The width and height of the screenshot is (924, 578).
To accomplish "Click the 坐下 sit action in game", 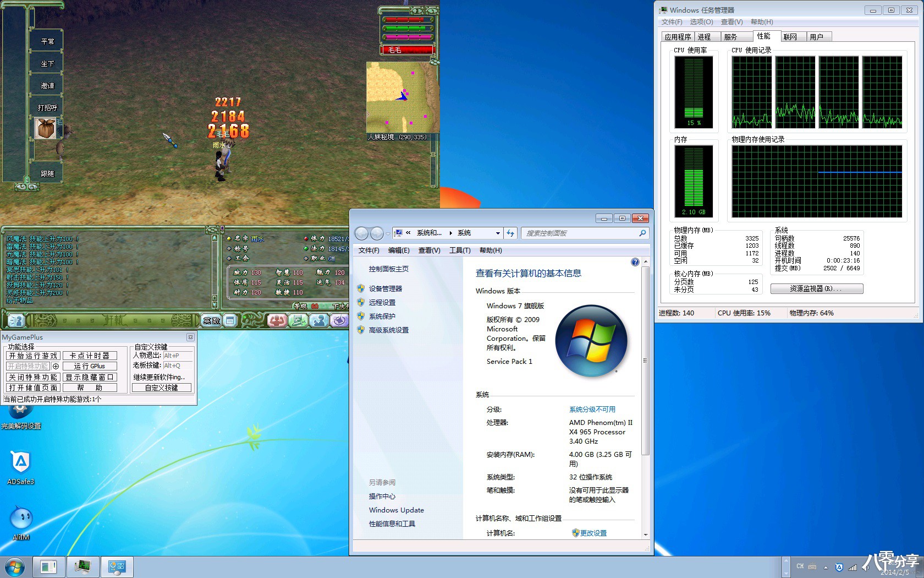I will 47,63.
